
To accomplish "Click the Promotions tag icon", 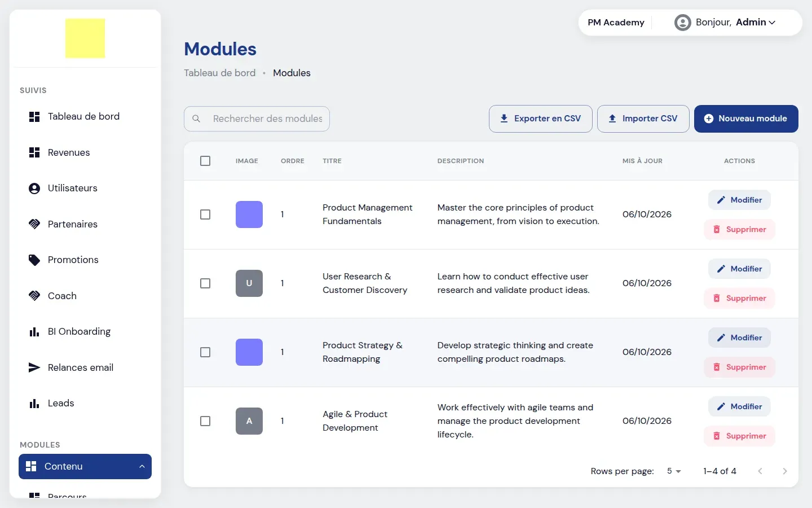I will point(34,260).
